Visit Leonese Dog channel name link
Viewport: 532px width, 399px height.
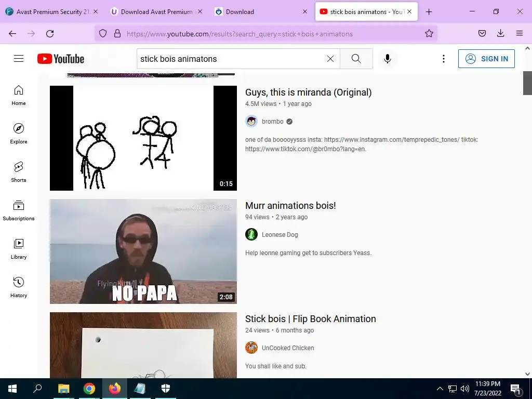point(280,235)
